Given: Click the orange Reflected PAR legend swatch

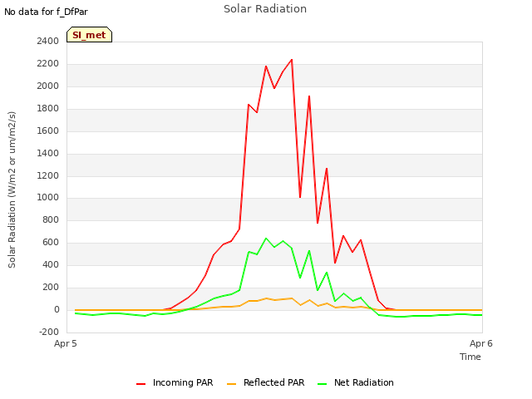Looking at the screenshot, I should 231,384.
